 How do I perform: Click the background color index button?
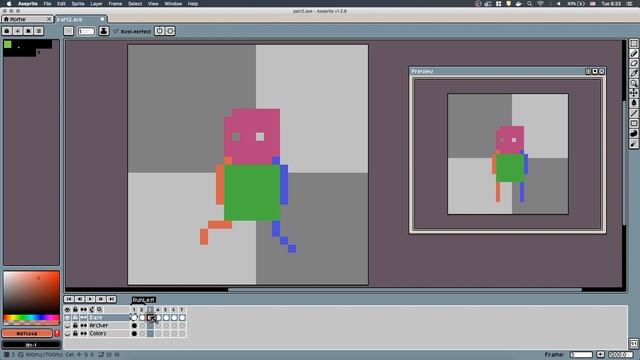31,345
